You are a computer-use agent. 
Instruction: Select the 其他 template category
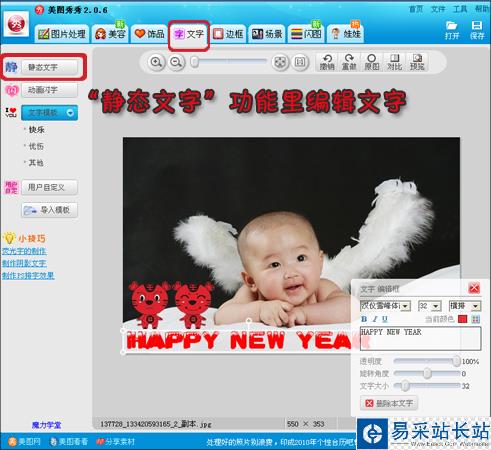coord(36,163)
